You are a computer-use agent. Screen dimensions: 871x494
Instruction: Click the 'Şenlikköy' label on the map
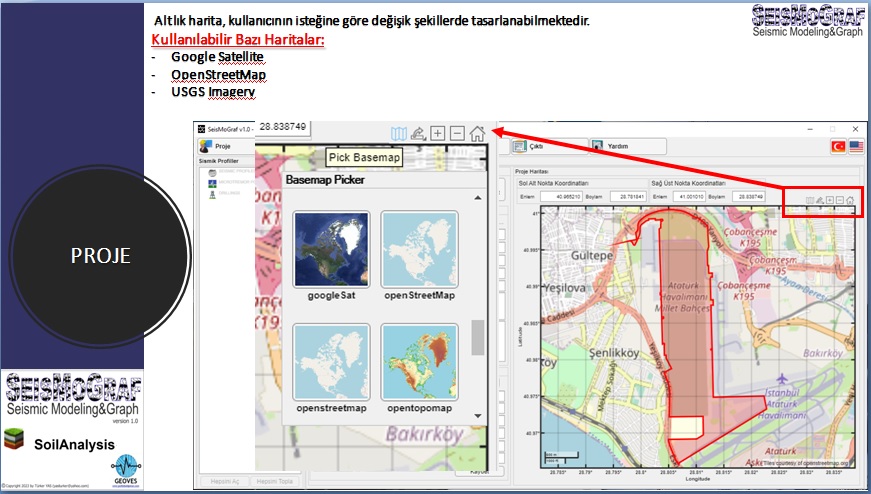pyautogui.click(x=614, y=353)
